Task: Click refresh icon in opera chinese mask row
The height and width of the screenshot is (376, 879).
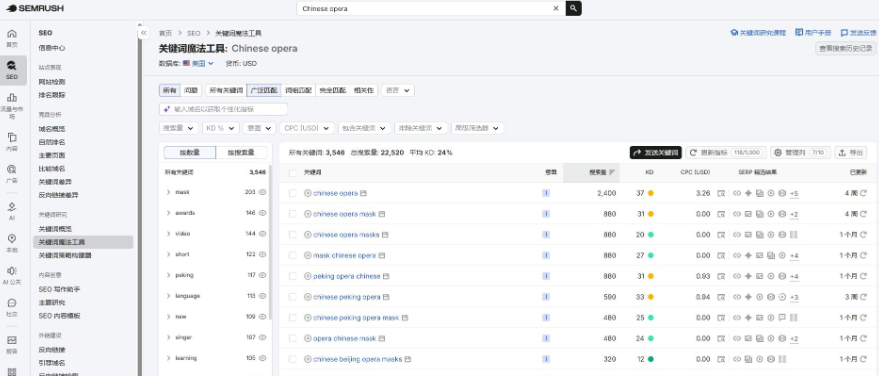Action: (x=863, y=338)
